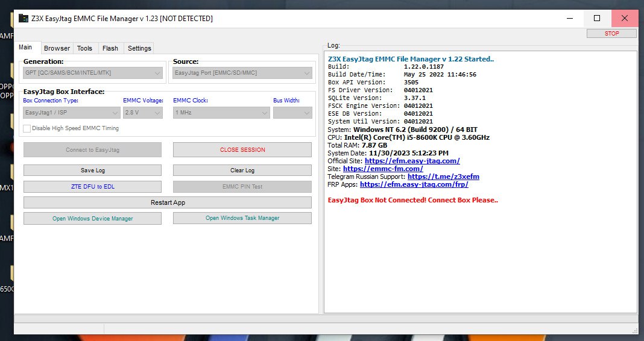Switch to the Tools tab
644x341 pixels.
[x=84, y=48]
